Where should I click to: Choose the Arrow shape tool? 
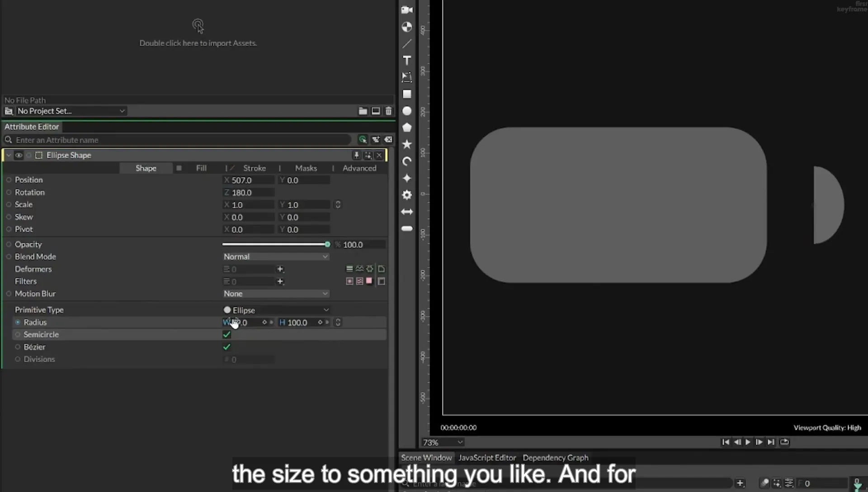[407, 212]
